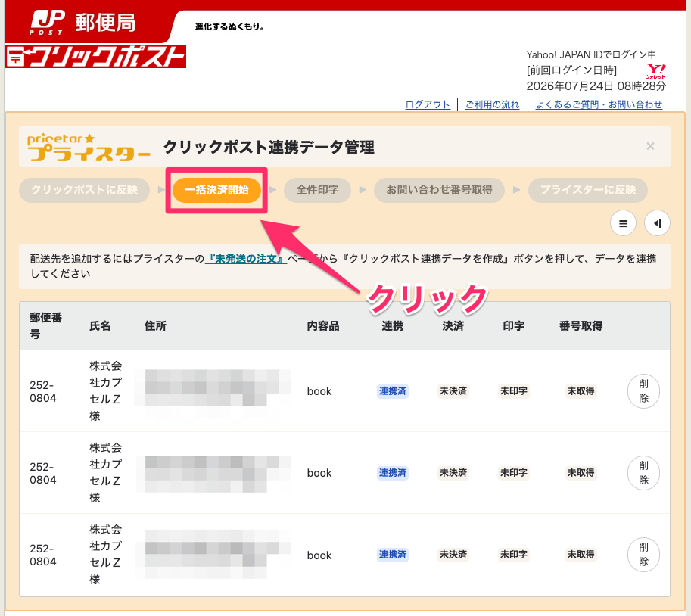Click the クリックポスト logo banner

tap(95, 57)
